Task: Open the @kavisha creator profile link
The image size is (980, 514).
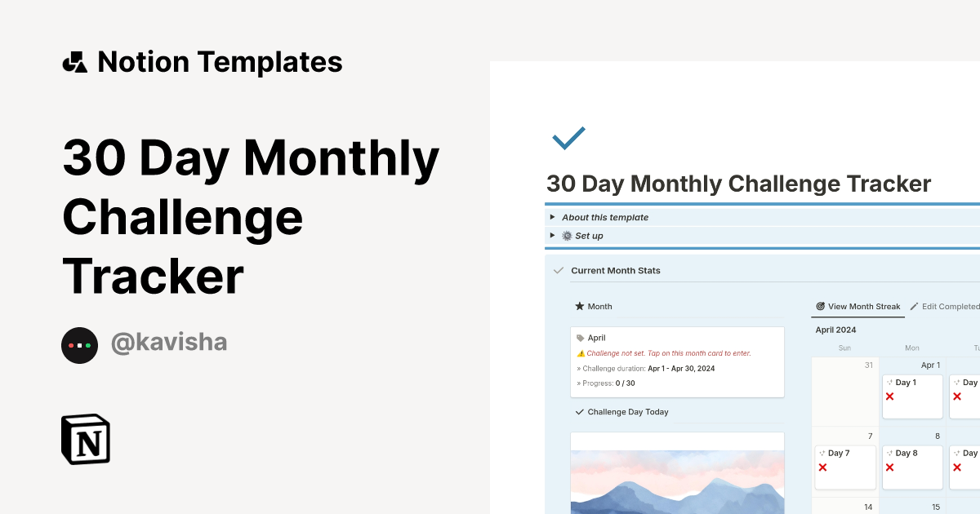Action: tap(169, 343)
